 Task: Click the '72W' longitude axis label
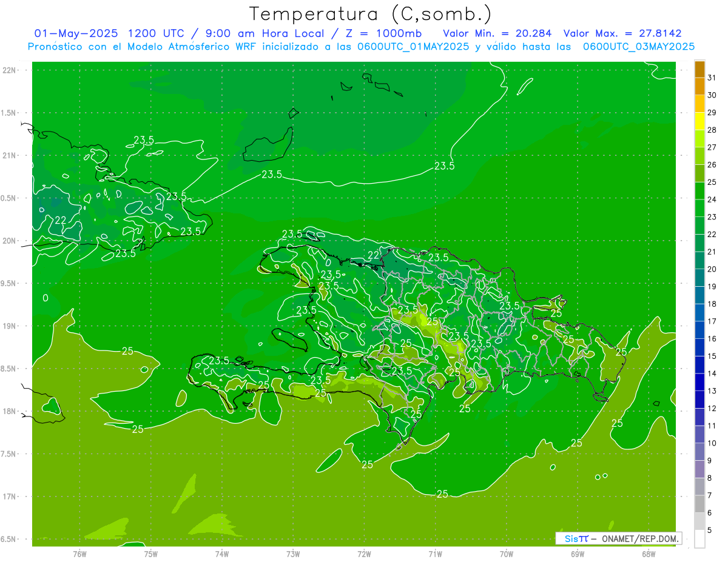point(364,554)
